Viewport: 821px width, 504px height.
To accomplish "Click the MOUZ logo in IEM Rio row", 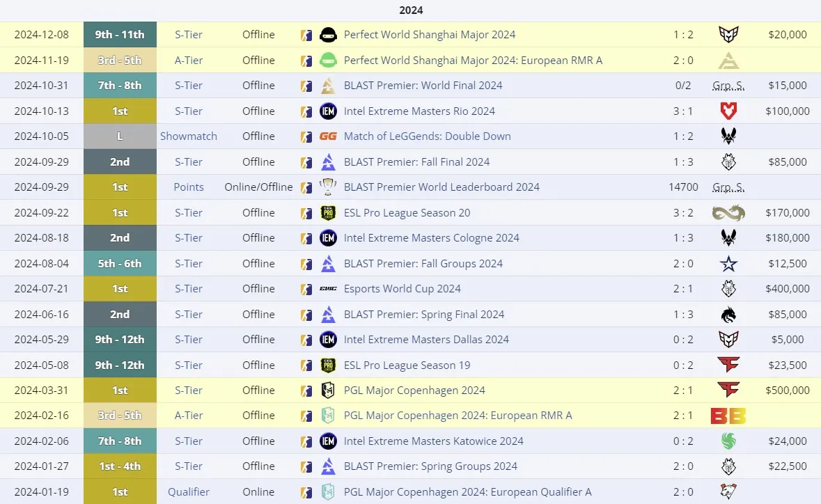I will (728, 111).
